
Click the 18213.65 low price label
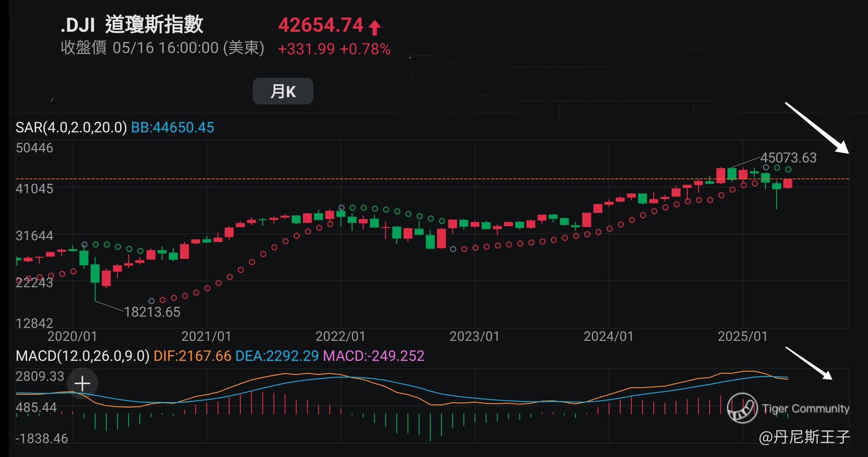pos(152,312)
